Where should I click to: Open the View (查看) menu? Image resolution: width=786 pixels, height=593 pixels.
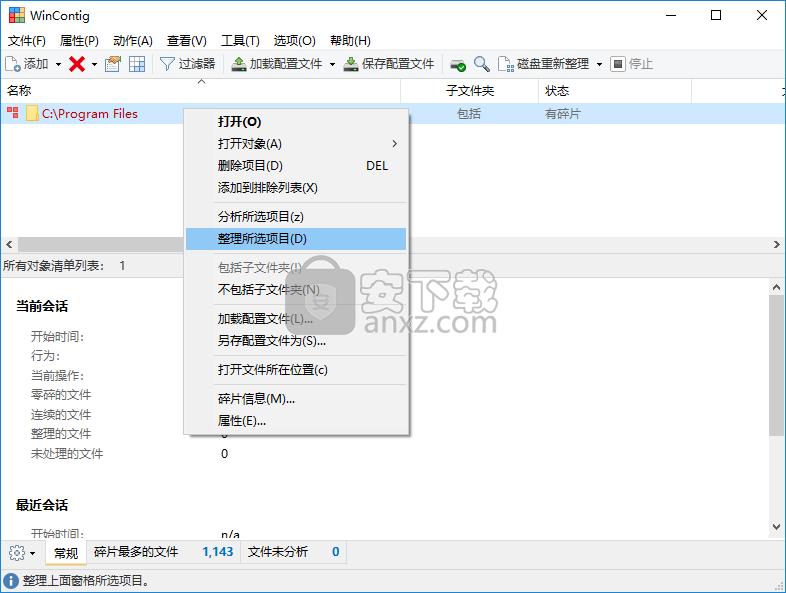point(186,41)
